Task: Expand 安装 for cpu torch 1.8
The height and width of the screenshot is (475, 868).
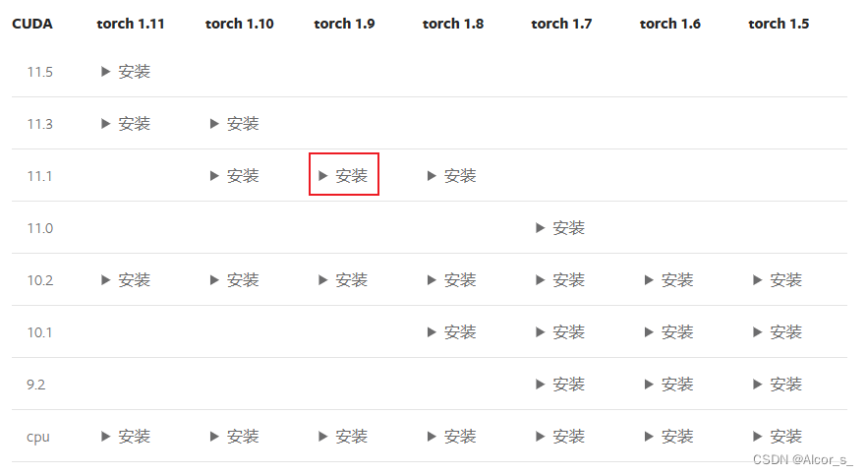Action: tap(452, 437)
